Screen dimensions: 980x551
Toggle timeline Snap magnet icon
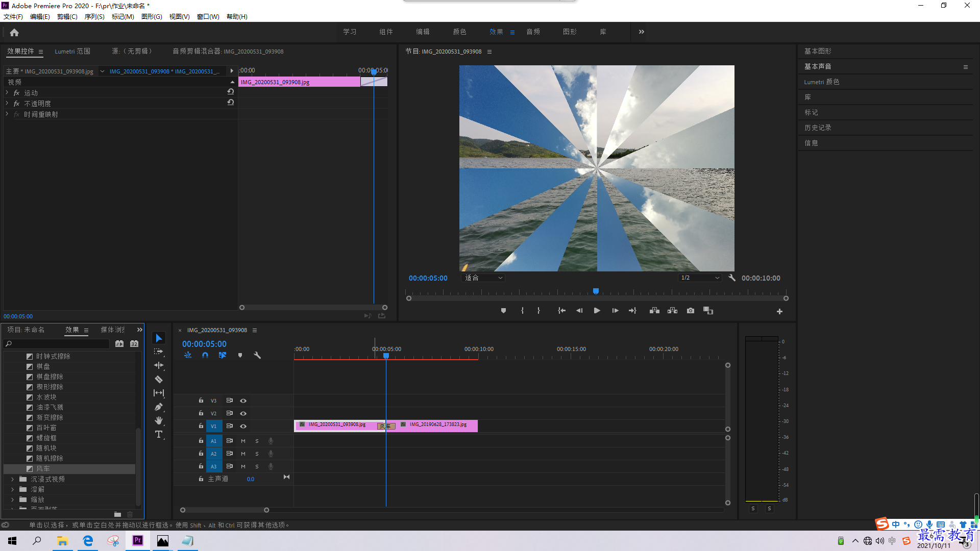point(205,355)
